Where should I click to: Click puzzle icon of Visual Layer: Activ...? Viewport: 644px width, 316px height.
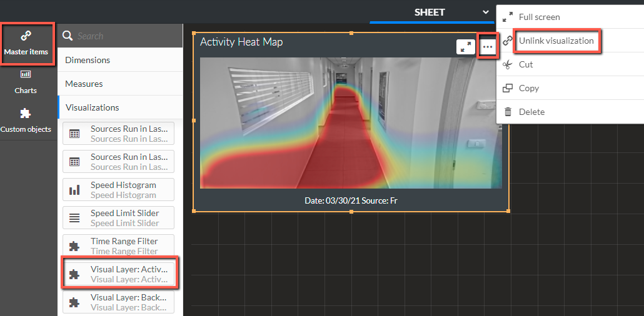(74, 274)
